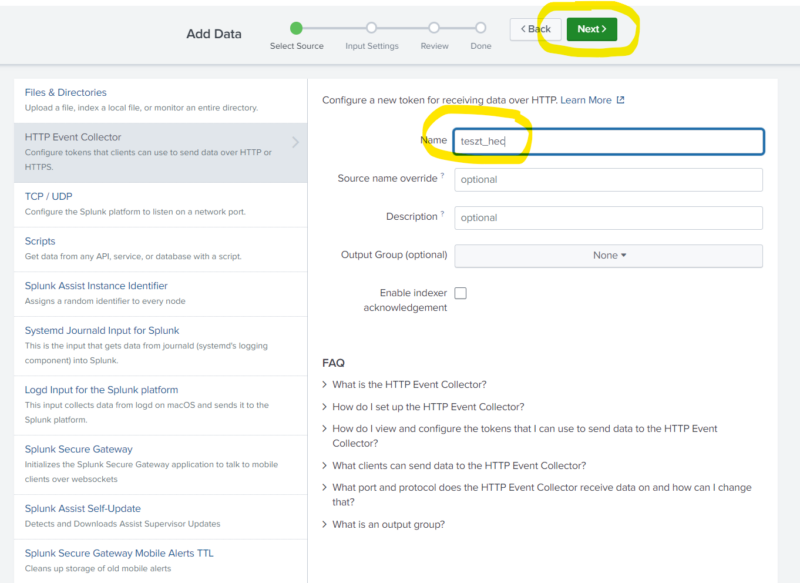Viewport: 800px width, 583px height.
Task: Click the 'FAQ' heading text
Action: pyautogui.click(x=333, y=363)
